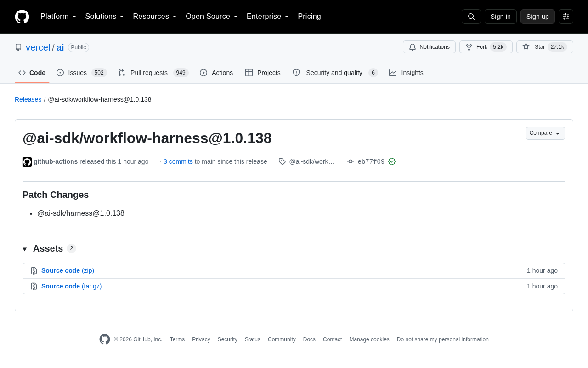Open the Projects tab
The width and height of the screenshot is (588, 368).
(x=263, y=73)
